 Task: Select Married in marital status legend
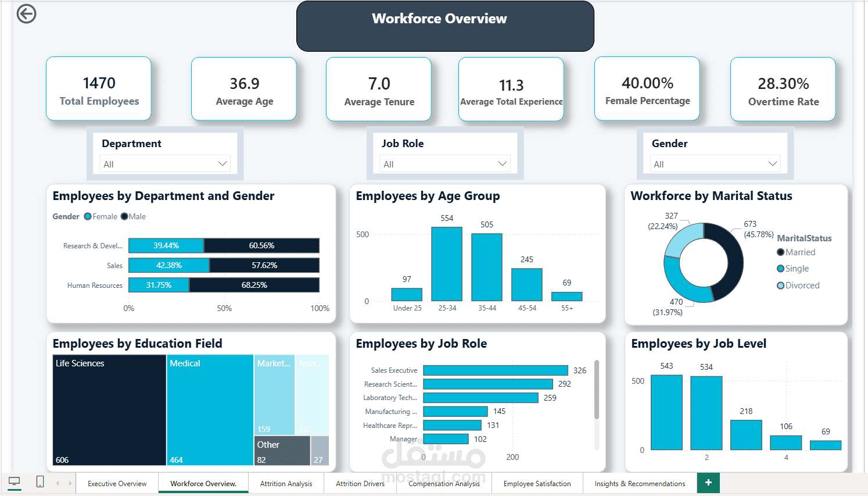point(797,252)
